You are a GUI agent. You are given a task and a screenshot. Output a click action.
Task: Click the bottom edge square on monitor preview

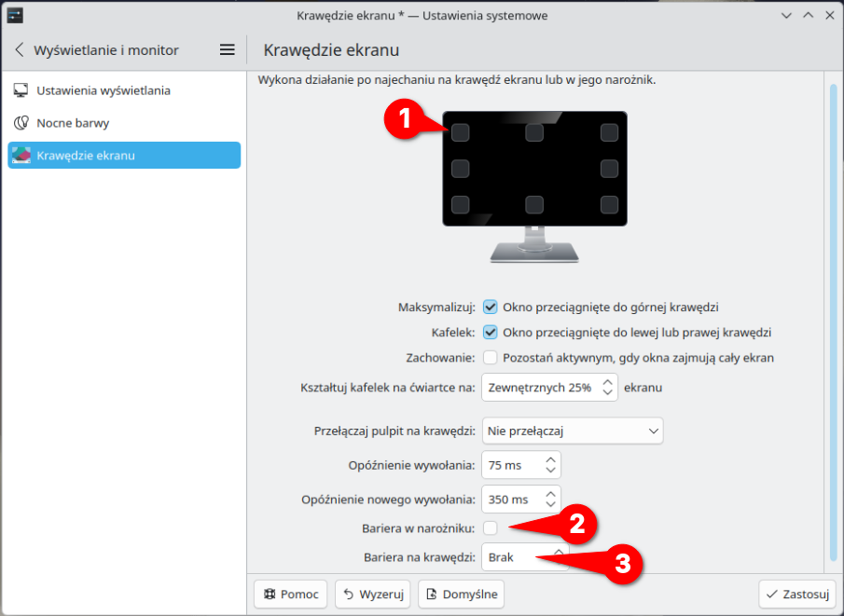point(534,205)
